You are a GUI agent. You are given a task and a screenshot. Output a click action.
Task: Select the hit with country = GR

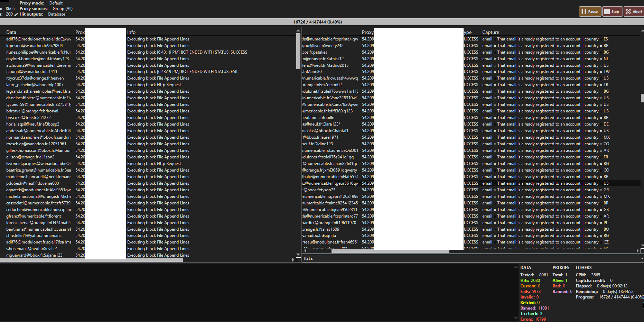[x=472, y=190]
